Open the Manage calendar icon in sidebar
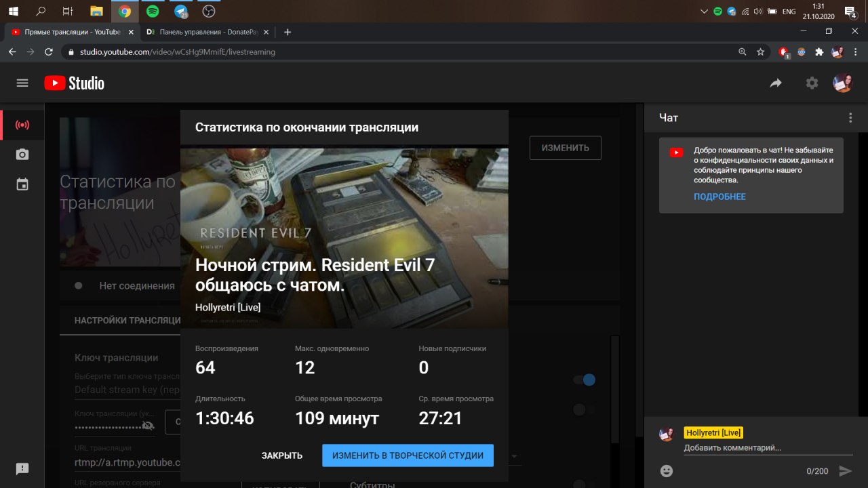 click(x=22, y=184)
